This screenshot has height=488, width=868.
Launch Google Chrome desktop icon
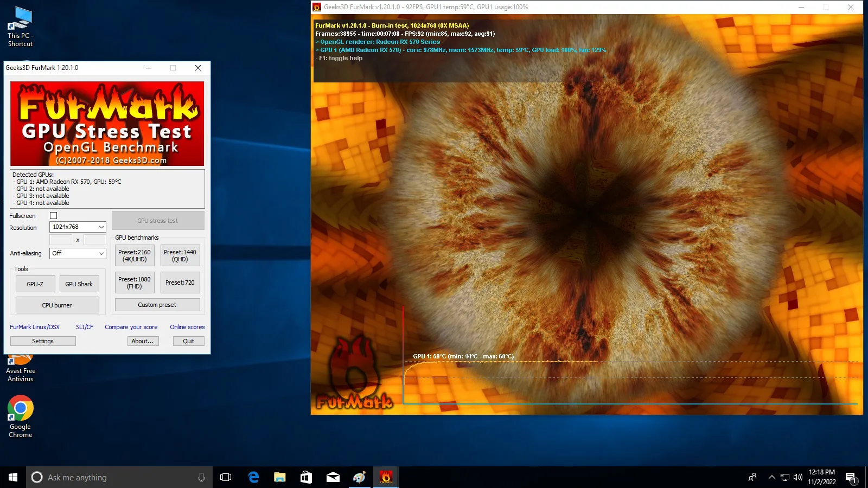tap(20, 416)
